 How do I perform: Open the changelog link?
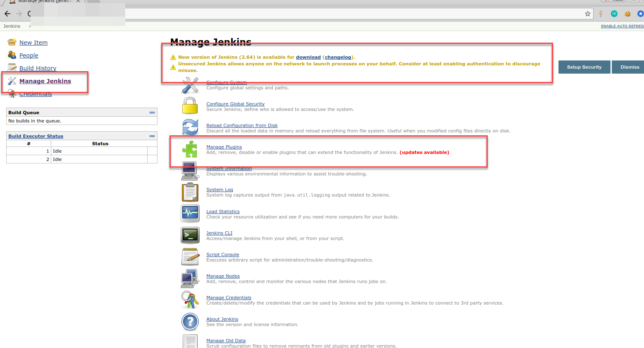[338, 57]
